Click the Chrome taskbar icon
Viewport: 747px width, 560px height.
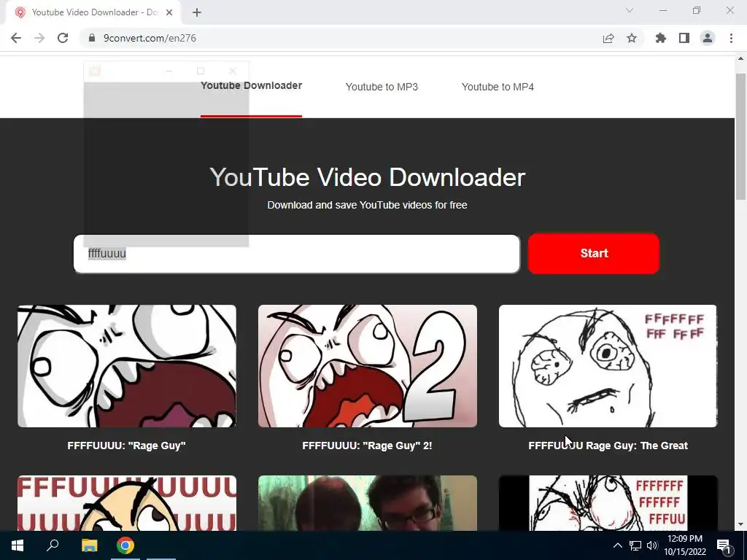pyautogui.click(x=125, y=545)
